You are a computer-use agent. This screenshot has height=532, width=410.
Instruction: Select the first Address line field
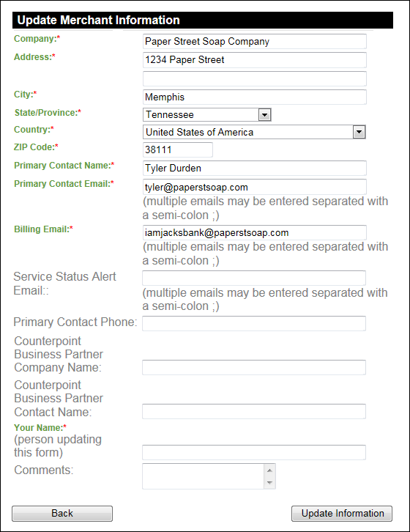[x=254, y=59]
